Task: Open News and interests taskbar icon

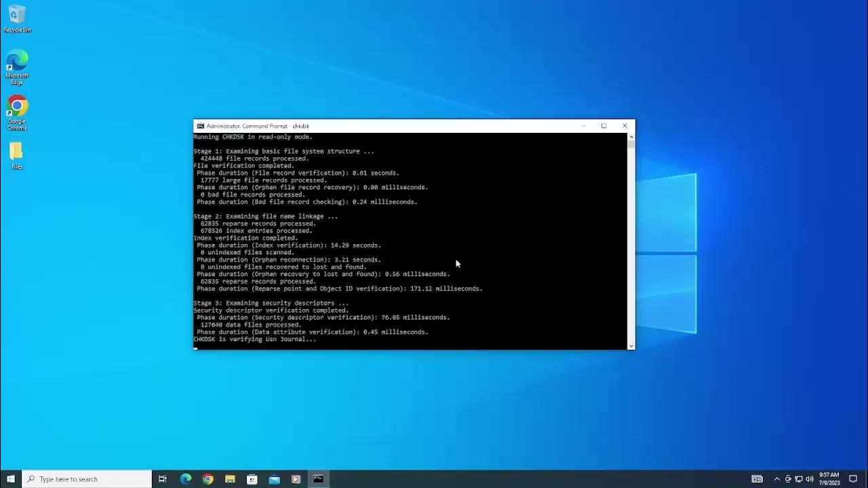Action: click(x=757, y=479)
